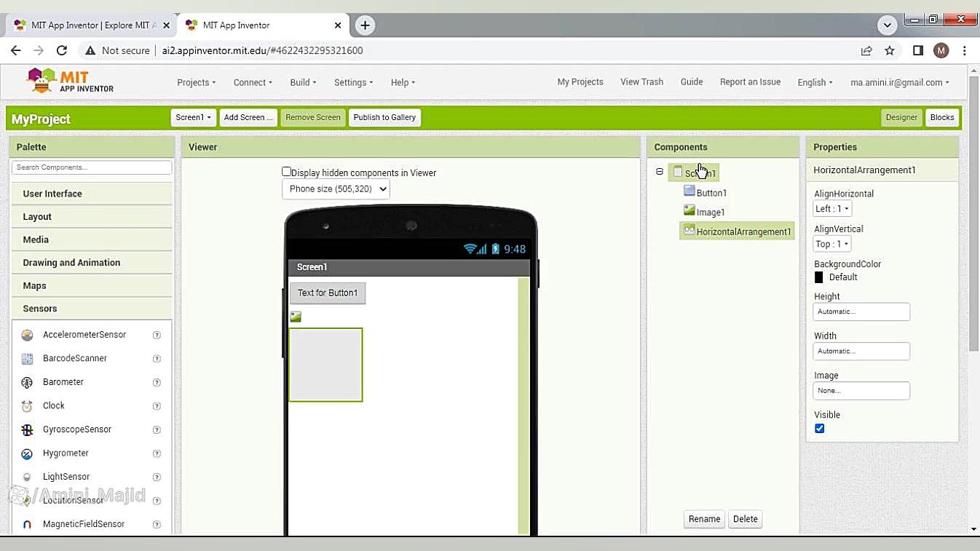This screenshot has width=980, height=551.
Task: Switch to the Explore MIT browser tab
Action: pyautogui.click(x=91, y=25)
